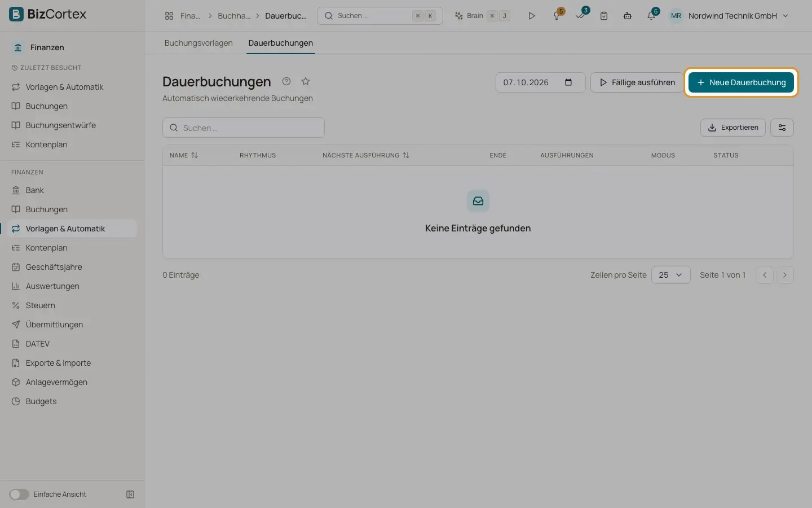
Task: Click the help question mark next to Dauerbuchungen
Action: [286, 81]
